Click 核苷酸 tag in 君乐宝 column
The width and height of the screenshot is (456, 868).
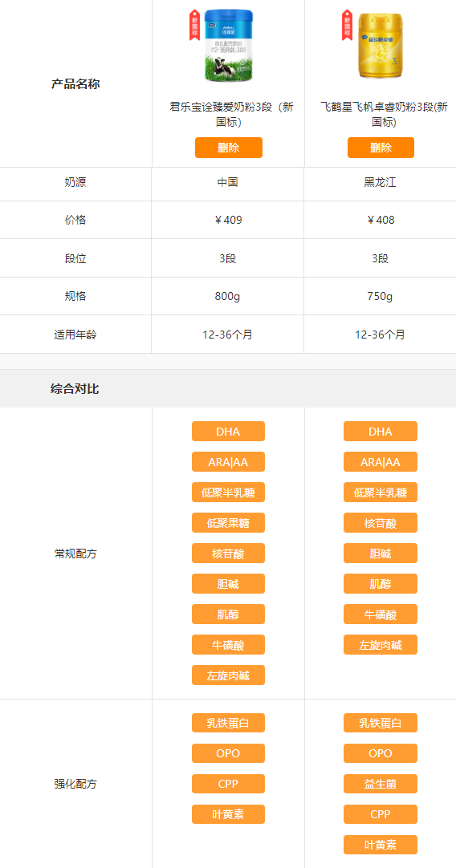tap(228, 553)
